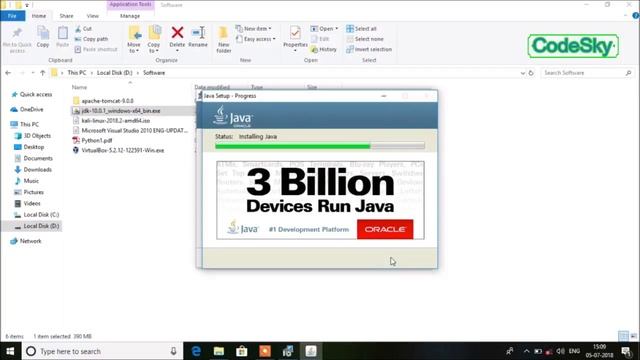Screen dimensions: 640x360
Task: Click This PC in the address bar
Action: 77,73
